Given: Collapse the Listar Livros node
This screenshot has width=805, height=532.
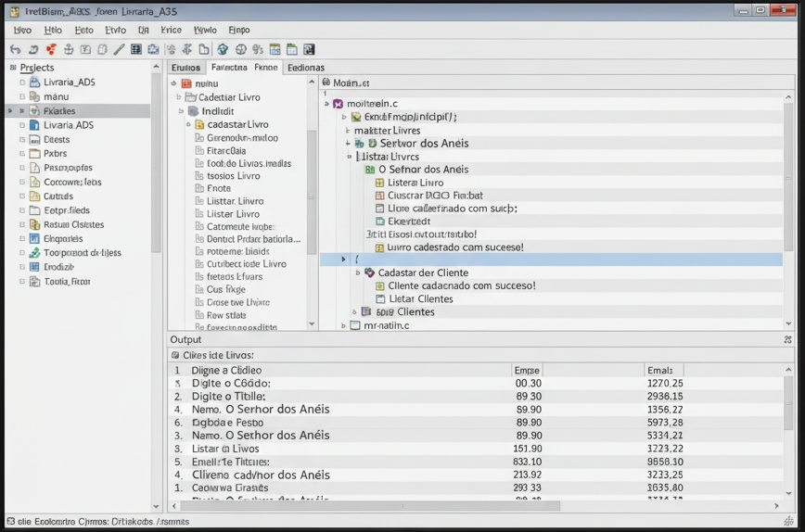Looking at the screenshot, I should pyautogui.click(x=350, y=157).
